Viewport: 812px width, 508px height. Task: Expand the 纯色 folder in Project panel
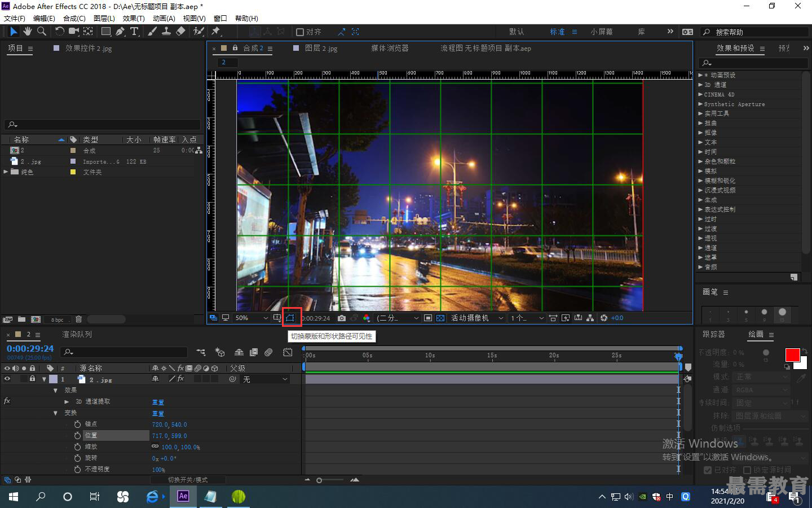click(x=6, y=172)
